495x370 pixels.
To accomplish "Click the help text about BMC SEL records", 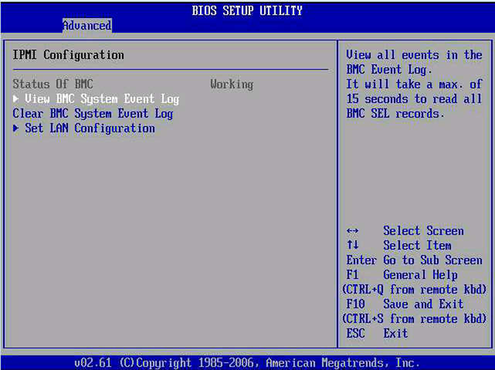I will (414, 84).
